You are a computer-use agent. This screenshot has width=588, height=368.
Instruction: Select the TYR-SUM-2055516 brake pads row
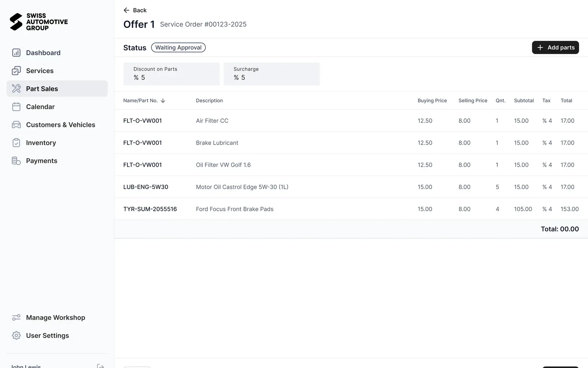351,209
